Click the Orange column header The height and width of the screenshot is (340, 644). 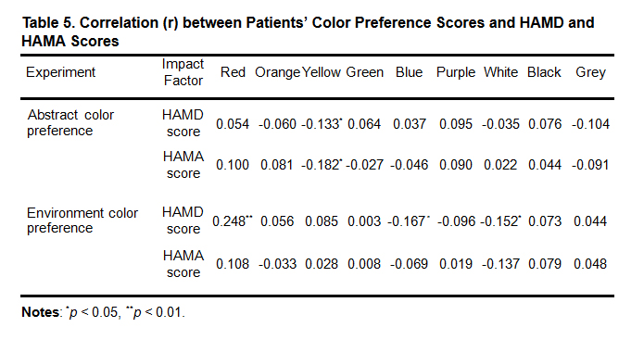[x=278, y=72]
